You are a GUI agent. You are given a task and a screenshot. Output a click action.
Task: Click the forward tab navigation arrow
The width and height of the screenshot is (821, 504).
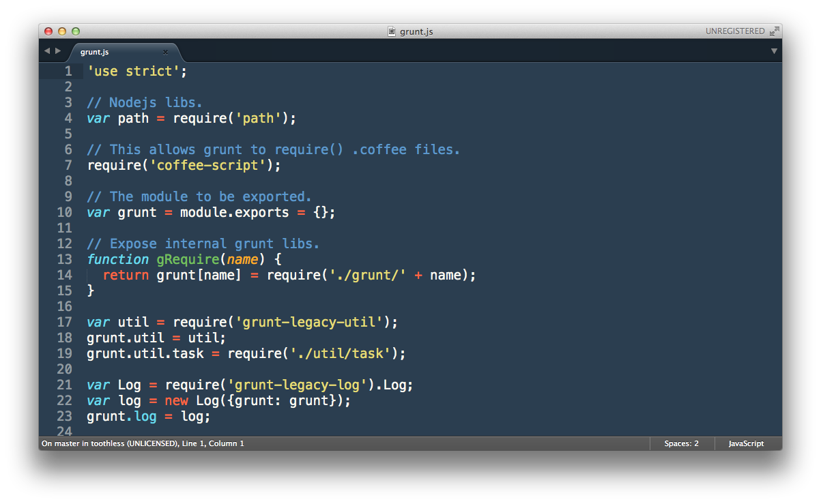(x=58, y=51)
